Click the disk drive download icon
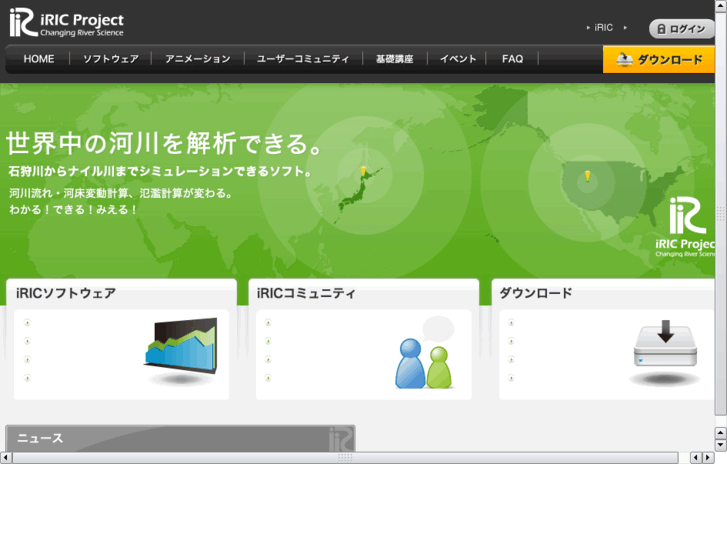Viewport: 727px width, 545px height. 665,353
